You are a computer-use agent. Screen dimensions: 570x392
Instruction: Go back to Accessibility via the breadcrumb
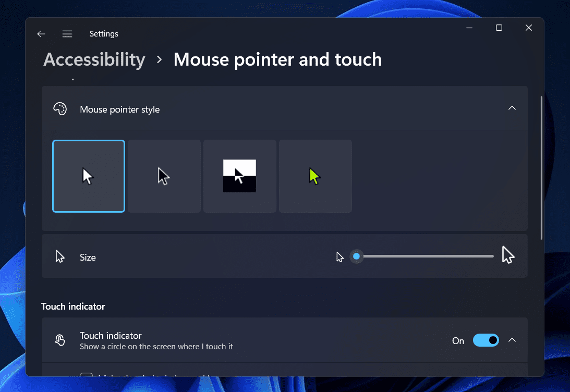pos(94,59)
